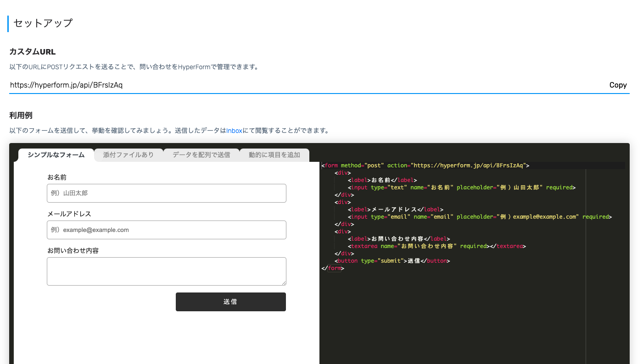Click inside the お問い合わせ内容 textarea
Viewport: 643px width, 364px height.
[x=166, y=271]
